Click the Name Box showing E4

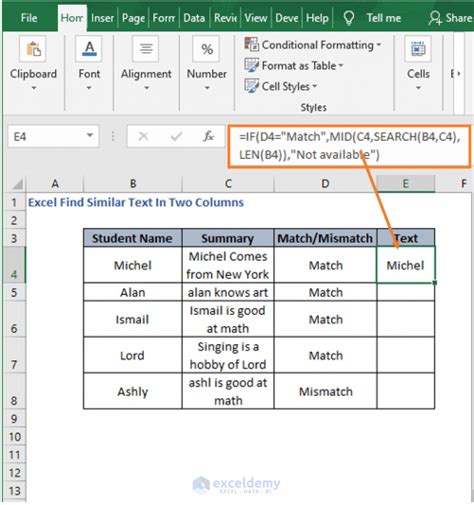click(53, 136)
